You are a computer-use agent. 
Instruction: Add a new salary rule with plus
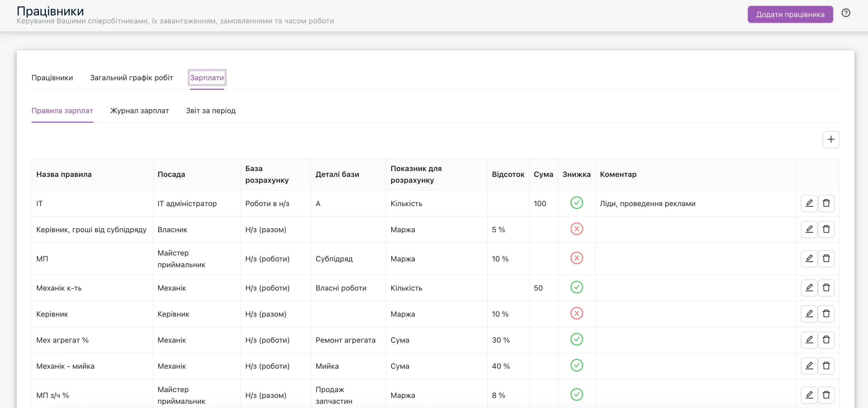[x=831, y=140]
